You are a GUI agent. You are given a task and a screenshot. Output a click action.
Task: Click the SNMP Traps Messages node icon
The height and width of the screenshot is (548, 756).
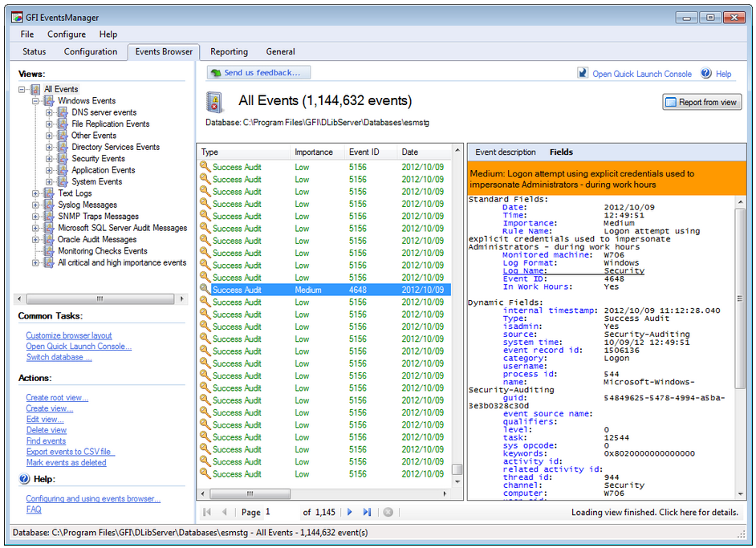49,217
